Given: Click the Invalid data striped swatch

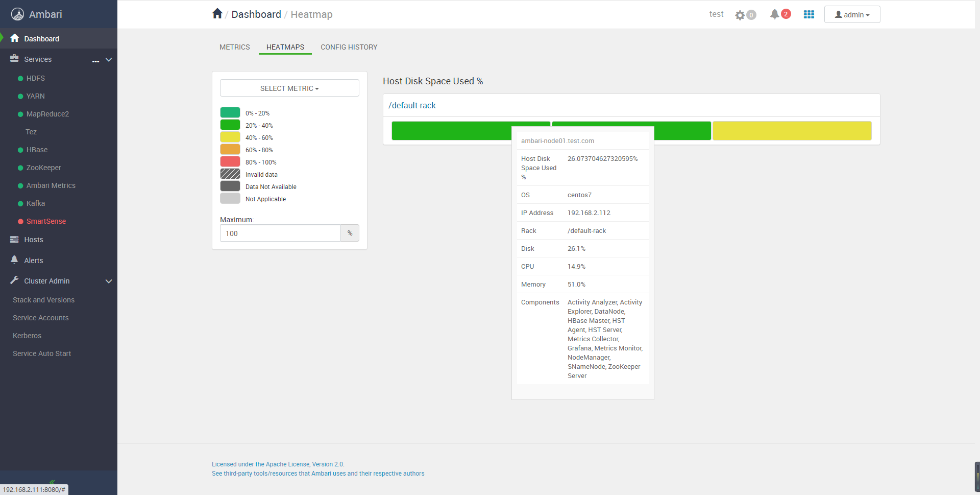Looking at the screenshot, I should pos(230,174).
